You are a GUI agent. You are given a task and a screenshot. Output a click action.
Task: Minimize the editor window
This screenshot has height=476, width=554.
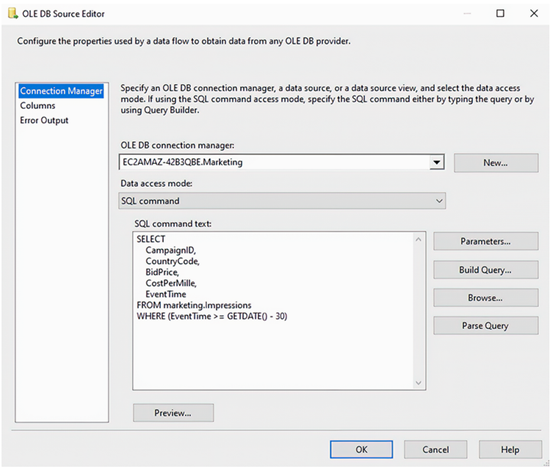point(467,13)
